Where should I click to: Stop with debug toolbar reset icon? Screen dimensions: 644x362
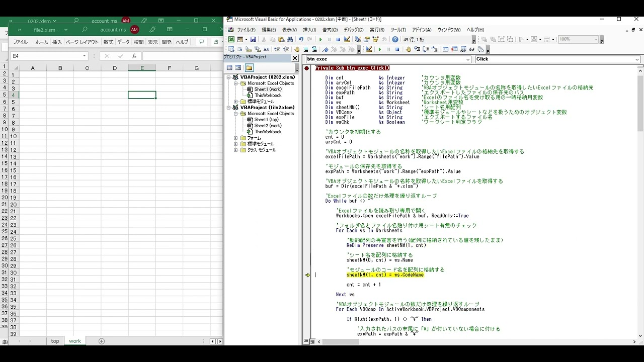(397, 49)
